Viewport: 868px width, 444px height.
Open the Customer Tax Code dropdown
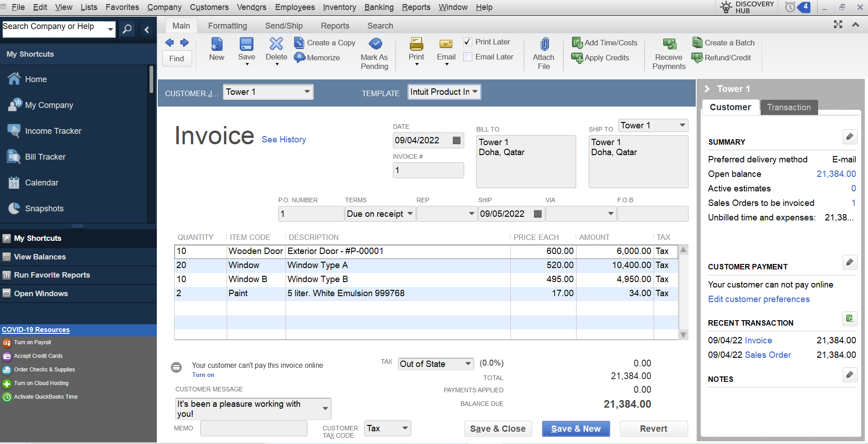[405, 428]
